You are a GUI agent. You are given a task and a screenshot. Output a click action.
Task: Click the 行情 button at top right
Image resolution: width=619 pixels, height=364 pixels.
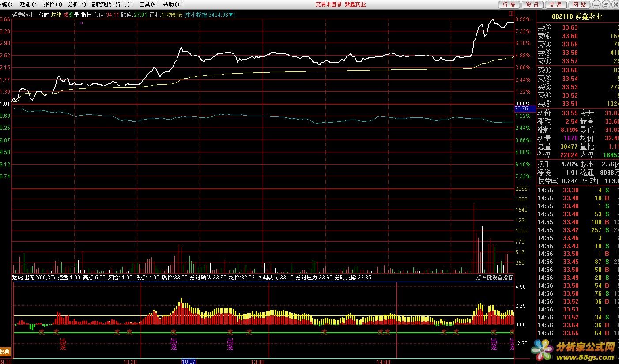(x=509, y=4)
